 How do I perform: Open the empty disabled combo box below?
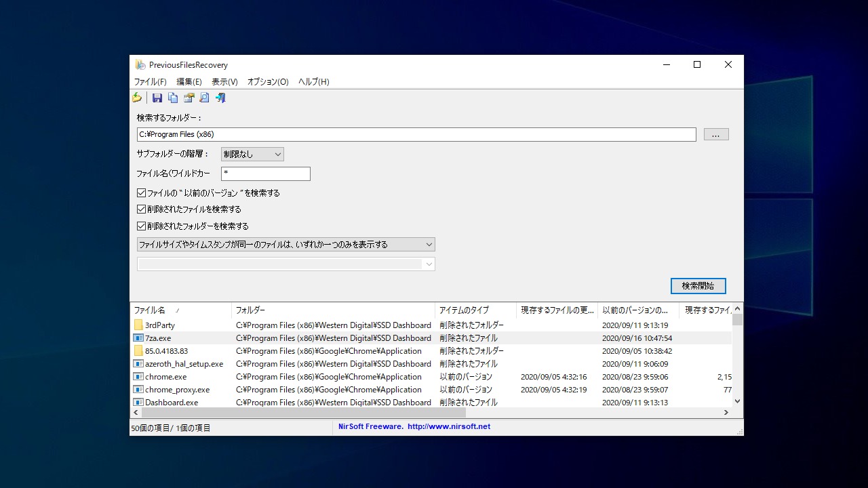285,264
